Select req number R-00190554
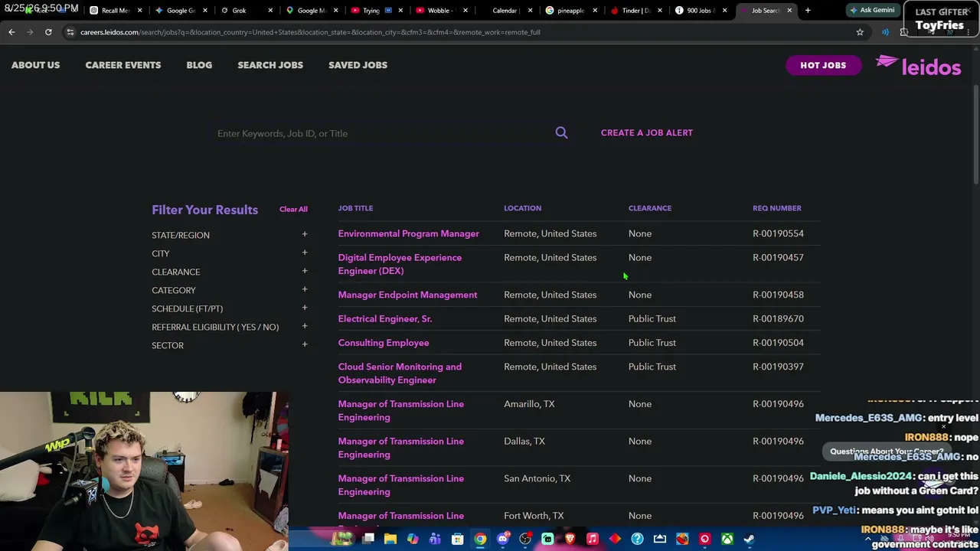980x551 pixels. pyautogui.click(x=778, y=233)
